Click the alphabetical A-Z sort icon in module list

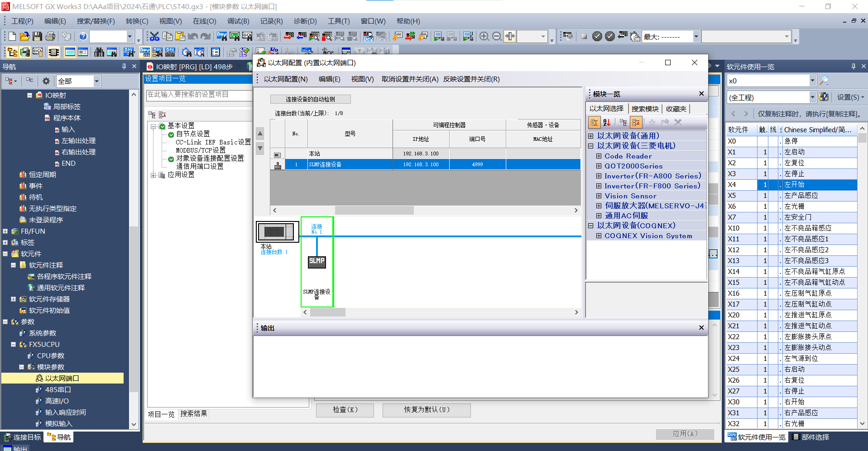607,122
